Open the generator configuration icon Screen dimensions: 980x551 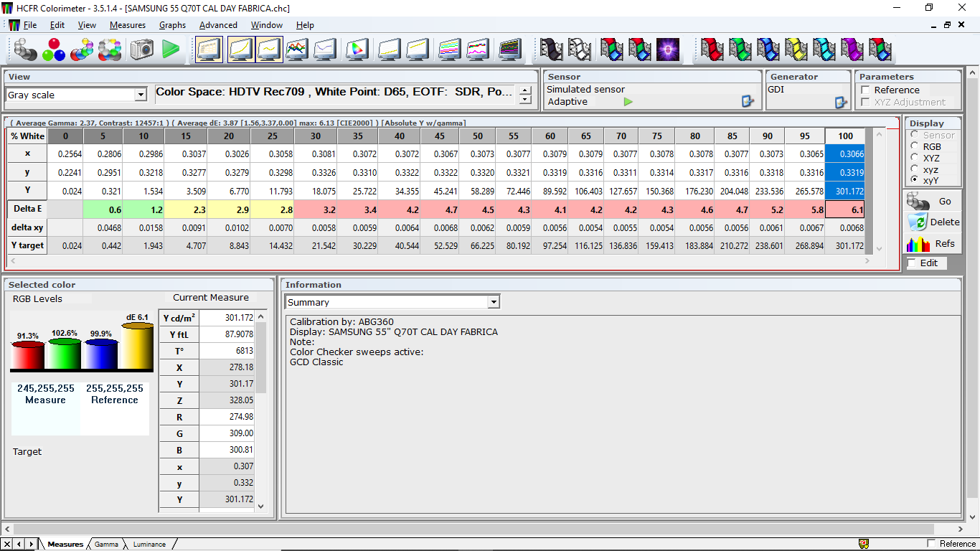(x=841, y=102)
